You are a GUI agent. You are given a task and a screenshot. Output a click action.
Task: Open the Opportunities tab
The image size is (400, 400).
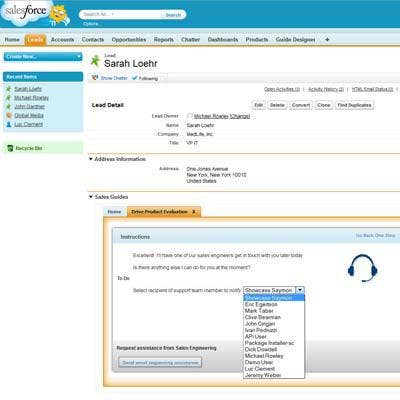click(x=129, y=39)
